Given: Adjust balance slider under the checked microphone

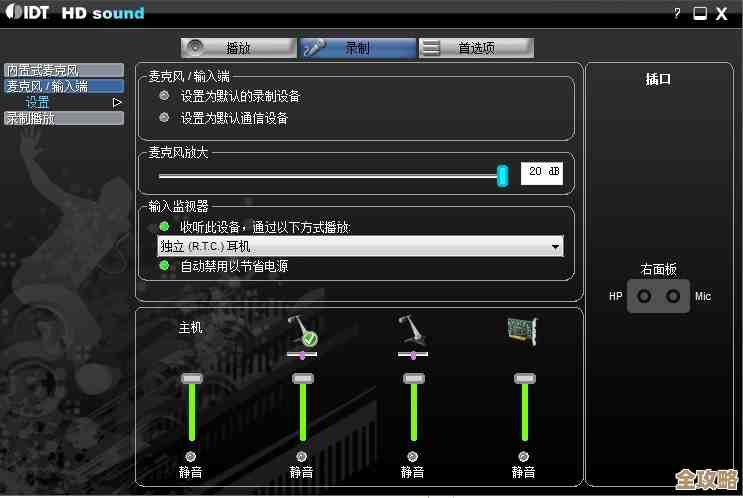Looking at the screenshot, I should point(302,354).
